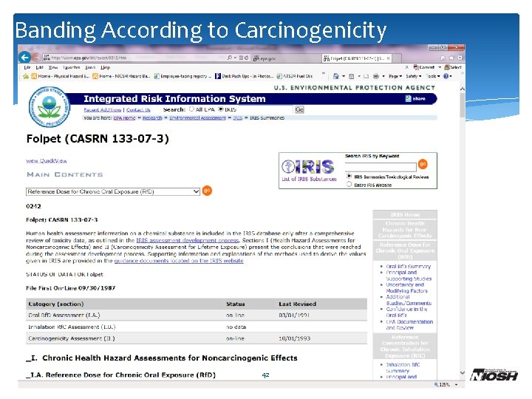The height and width of the screenshot is (399, 532).
Task: Click the EPA seal logo
Action: [50, 106]
